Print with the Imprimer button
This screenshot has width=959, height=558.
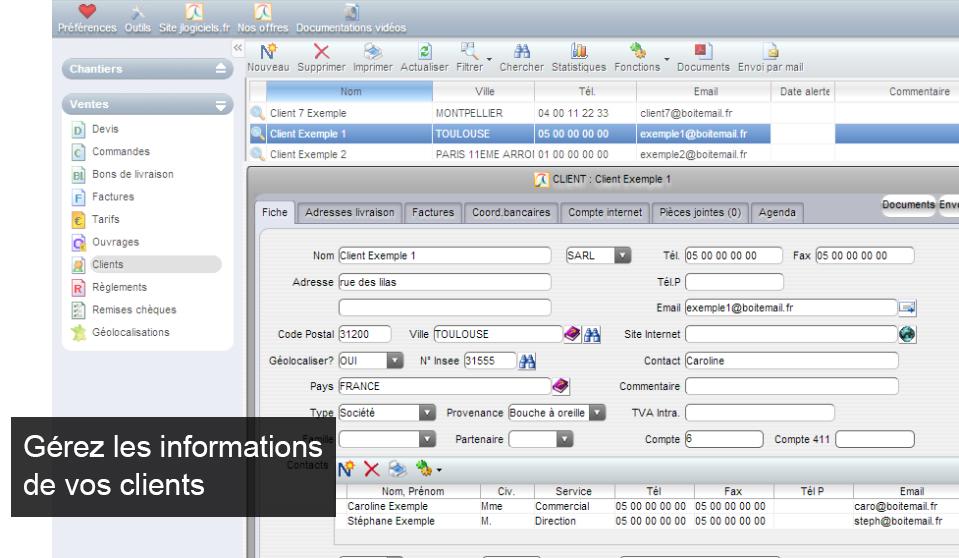tap(372, 58)
